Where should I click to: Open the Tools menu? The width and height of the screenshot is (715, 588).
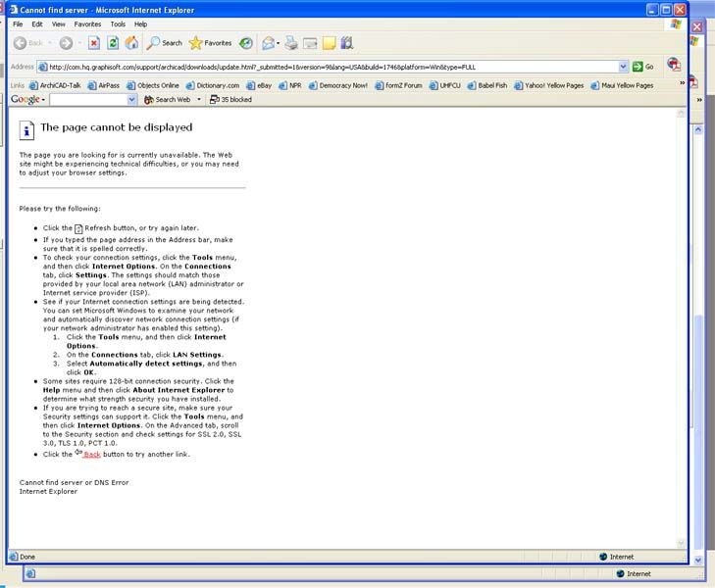point(118,24)
